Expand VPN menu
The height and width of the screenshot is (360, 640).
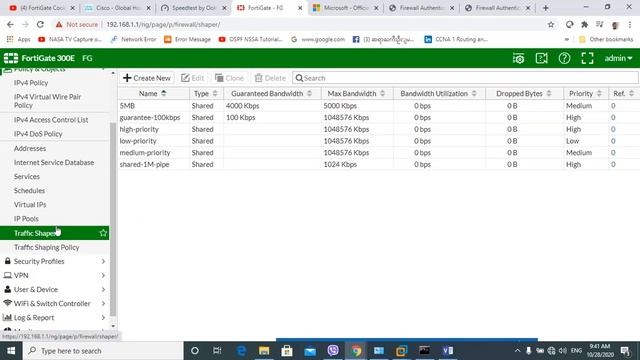54,276
